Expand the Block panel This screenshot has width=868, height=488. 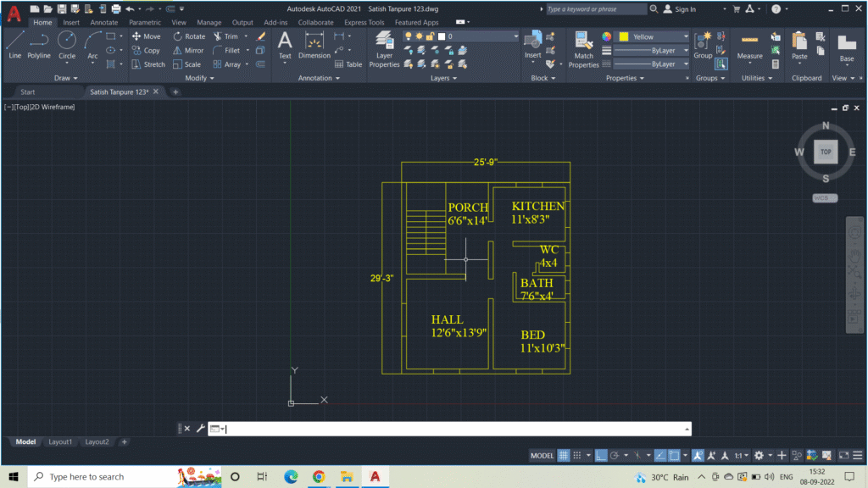[x=543, y=78]
